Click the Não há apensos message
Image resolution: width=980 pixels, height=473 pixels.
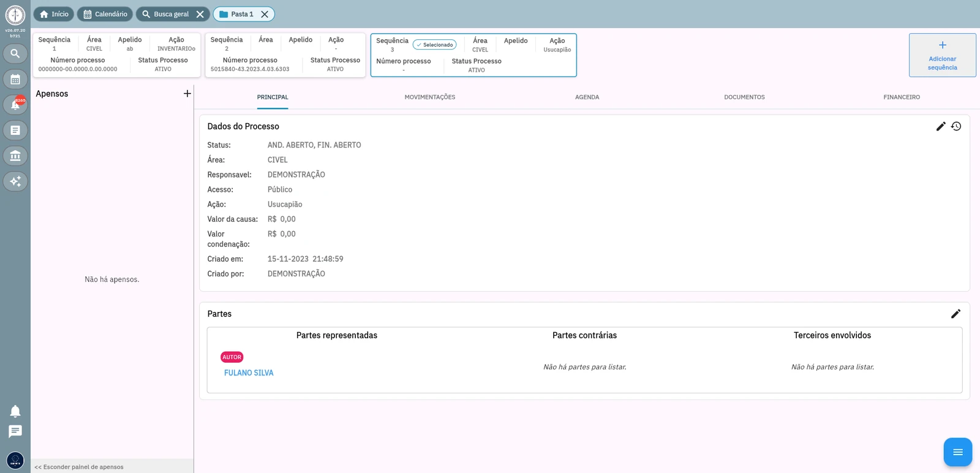click(x=112, y=279)
